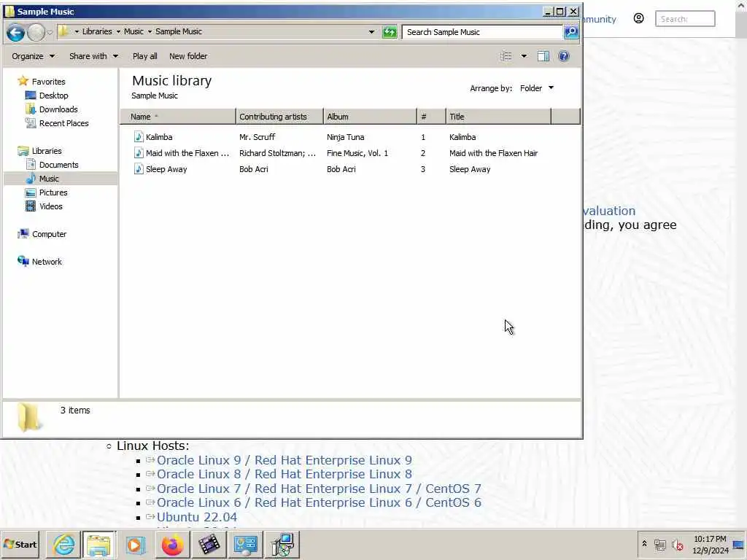Image resolution: width=747 pixels, height=560 pixels.
Task: Open the Share with menu
Action: tap(93, 56)
